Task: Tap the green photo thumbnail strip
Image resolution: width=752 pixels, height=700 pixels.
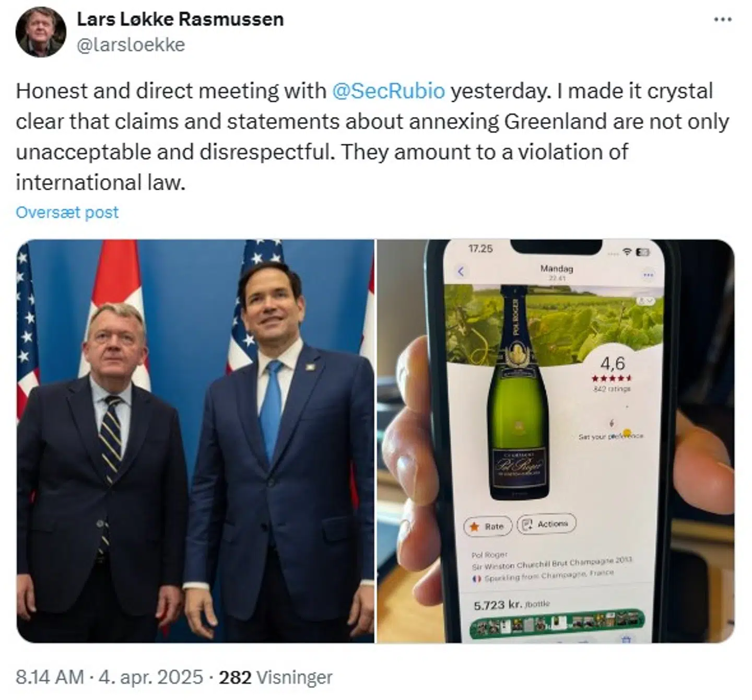Action: pyautogui.click(x=557, y=623)
